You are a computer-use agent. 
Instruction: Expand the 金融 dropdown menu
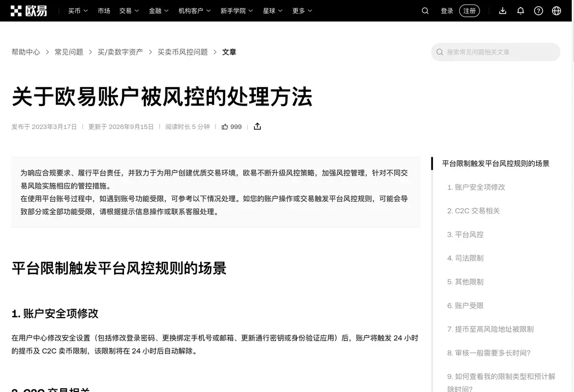point(159,11)
